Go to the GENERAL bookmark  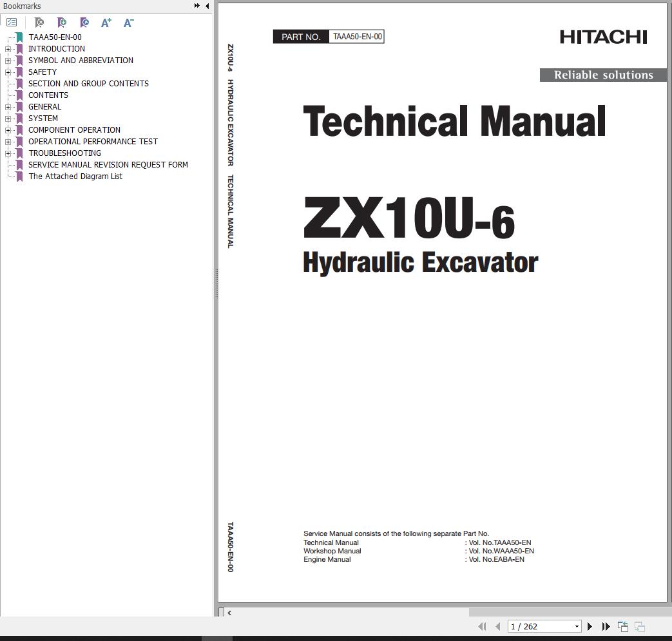click(x=44, y=107)
